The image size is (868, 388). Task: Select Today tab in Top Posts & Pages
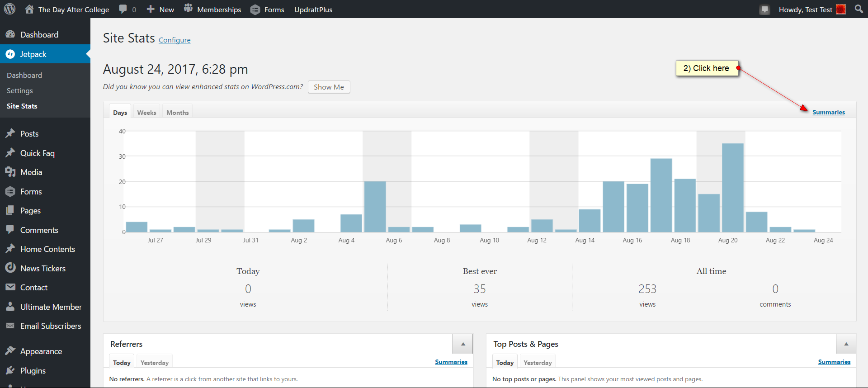505,362
